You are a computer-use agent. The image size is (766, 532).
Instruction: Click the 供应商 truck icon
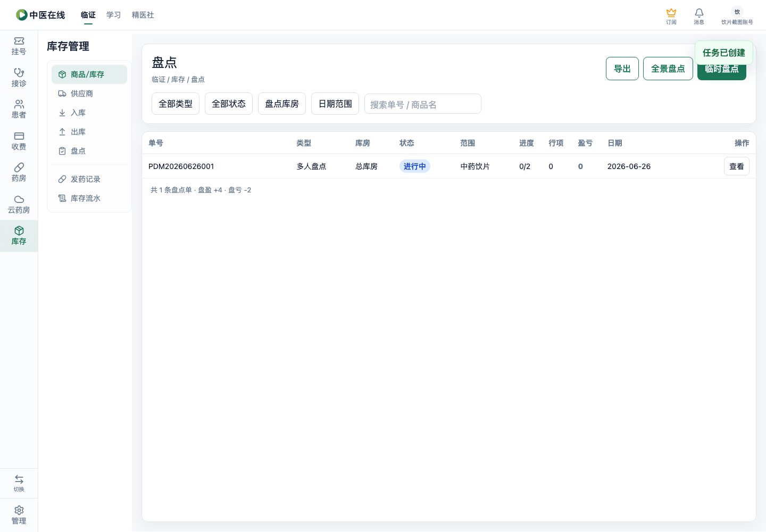(62, 94)
